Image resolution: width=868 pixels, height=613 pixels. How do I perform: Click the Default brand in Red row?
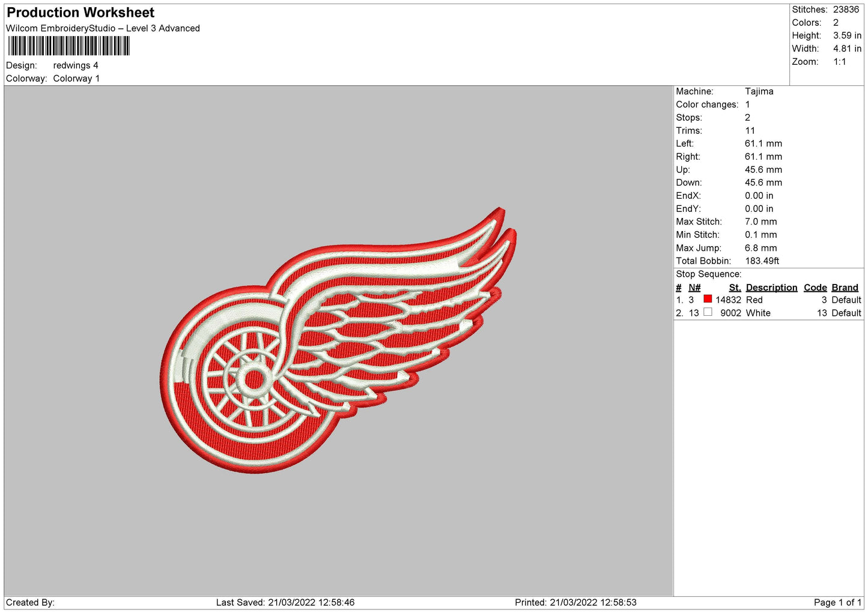pos(846,300)
